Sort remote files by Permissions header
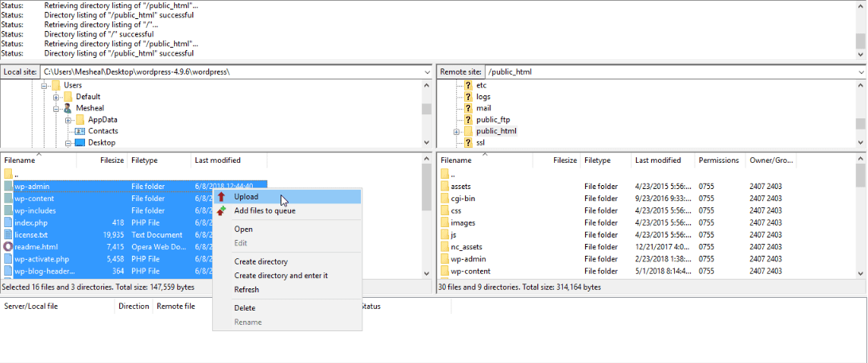The width and height of the screenshot is (868, 363). pyautogui.click(x=719, y=160)
